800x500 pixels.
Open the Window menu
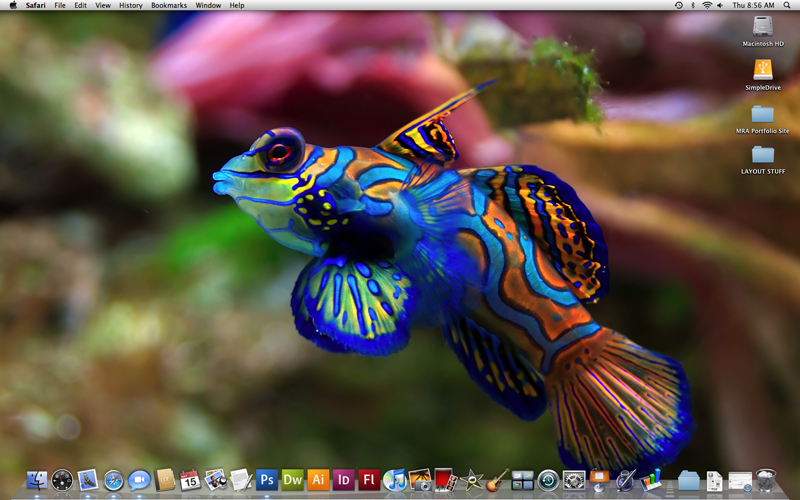(x=208, y=5)
